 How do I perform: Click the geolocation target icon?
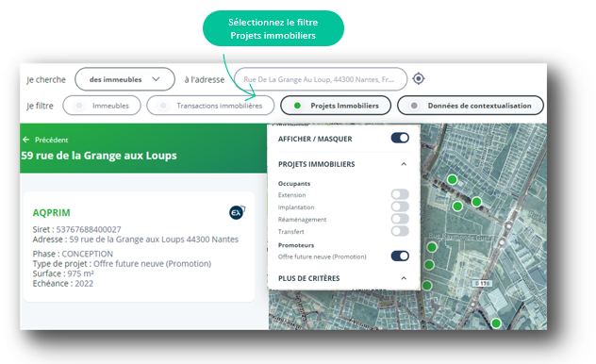pos(419,78)
